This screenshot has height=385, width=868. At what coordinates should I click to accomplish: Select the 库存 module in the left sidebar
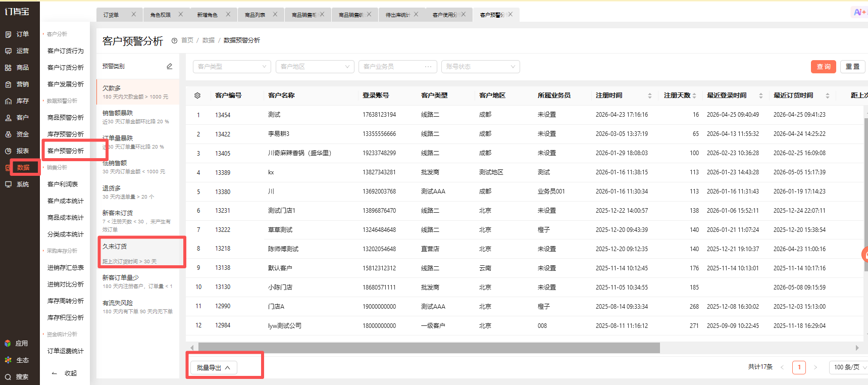[x=17, y=101]
